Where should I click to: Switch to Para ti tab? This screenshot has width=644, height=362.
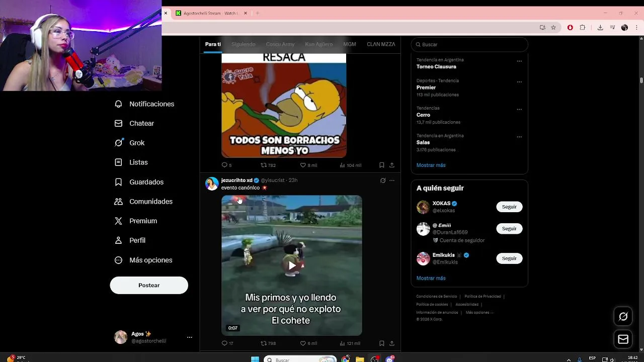coord(213,44)
